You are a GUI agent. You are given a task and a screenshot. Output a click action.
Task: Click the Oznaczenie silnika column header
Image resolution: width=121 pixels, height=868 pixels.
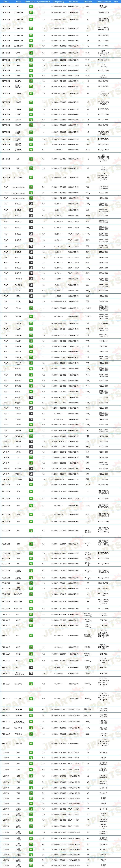(x=104, y=2)
